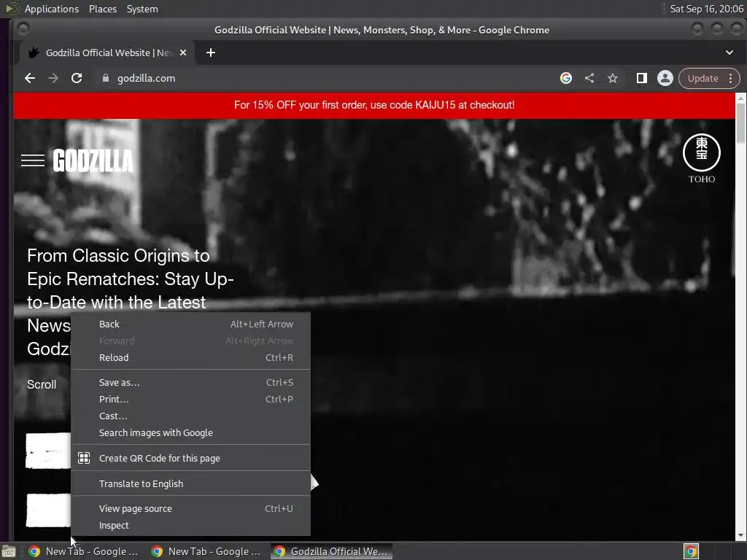The height and width of the screenshot is (560, 747).
Task: Open the Godzilla hamburger menu
Action: [x=33, y=160]
